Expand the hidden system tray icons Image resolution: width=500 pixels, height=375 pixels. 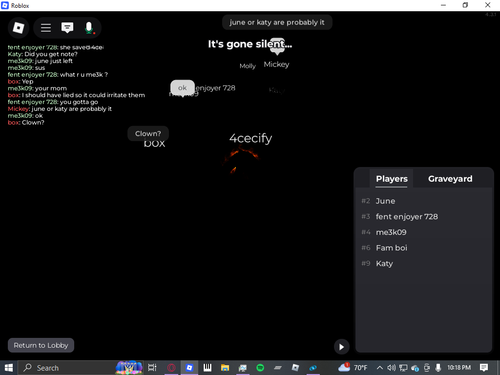[x=379, y=368]
